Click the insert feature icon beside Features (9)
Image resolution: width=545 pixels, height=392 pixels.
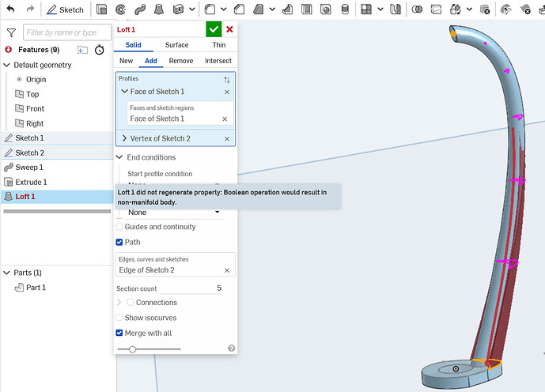click(82, 50)
